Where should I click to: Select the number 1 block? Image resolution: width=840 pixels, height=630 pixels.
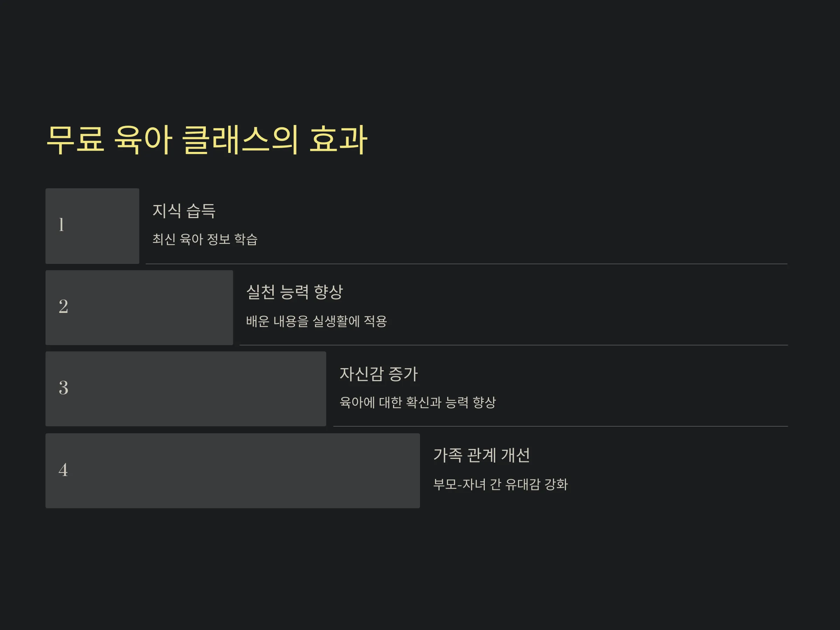[92, 226]
